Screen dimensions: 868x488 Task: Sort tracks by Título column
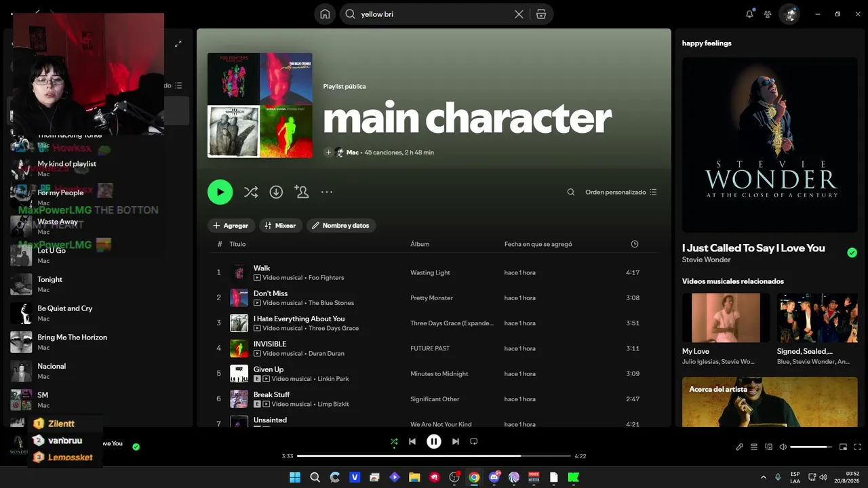237,244
